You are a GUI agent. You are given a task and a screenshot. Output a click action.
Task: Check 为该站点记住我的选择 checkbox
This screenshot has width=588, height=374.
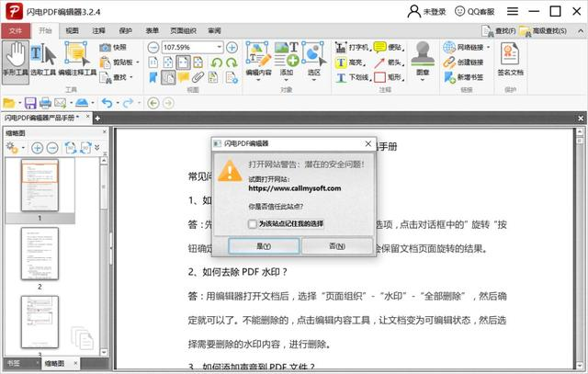(253, 224)
